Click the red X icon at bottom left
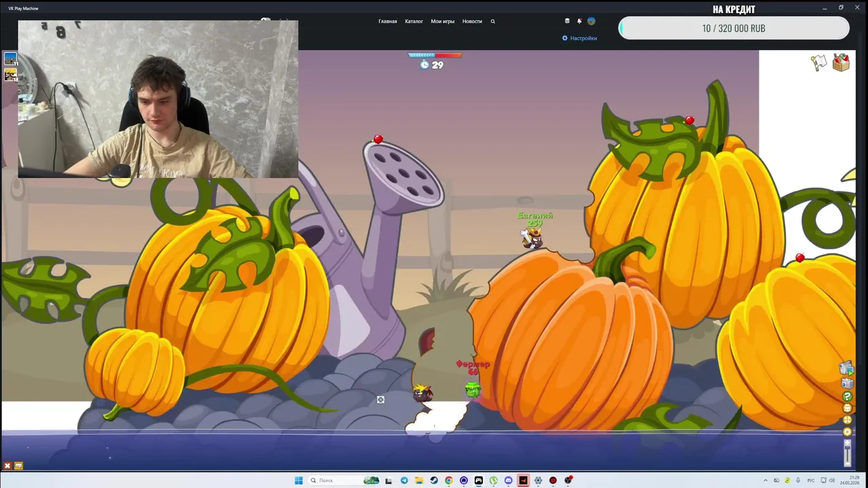The image size is (868, 488). (x=7, y=466)
